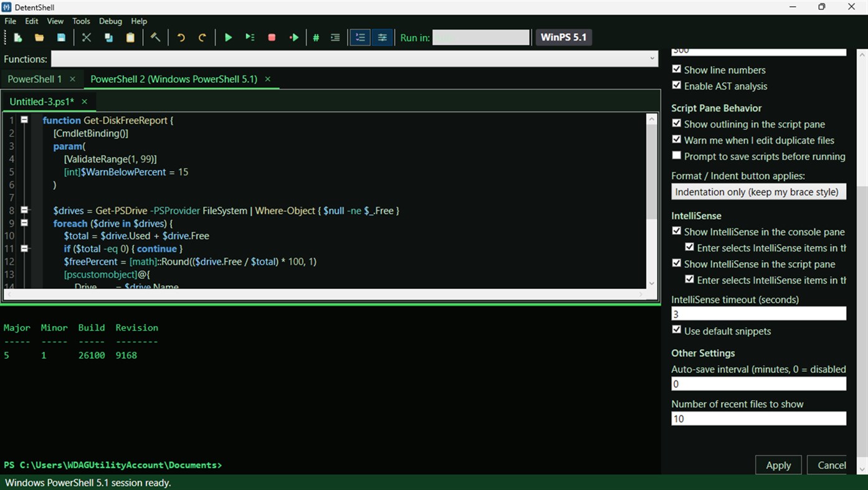Switch to the PowerShell 1 tab
This screenshot has height=490, width=868.
pos(35,79)
